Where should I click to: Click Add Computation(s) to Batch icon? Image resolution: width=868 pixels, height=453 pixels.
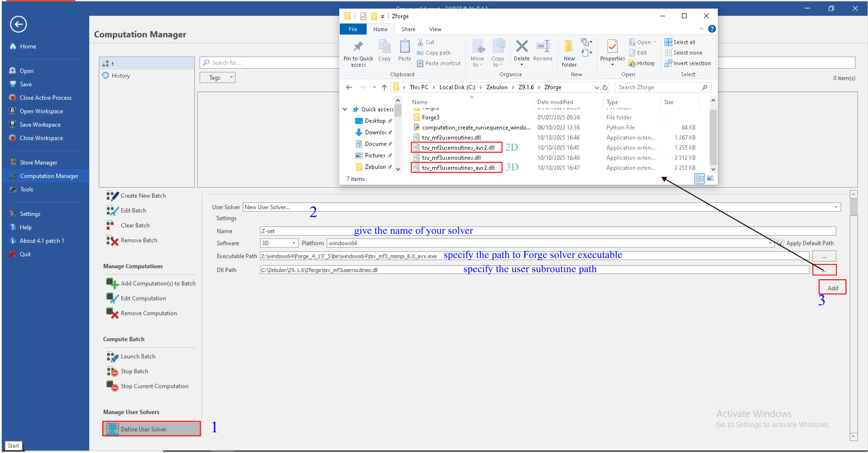pyautogui.click(x=112, y=284)
